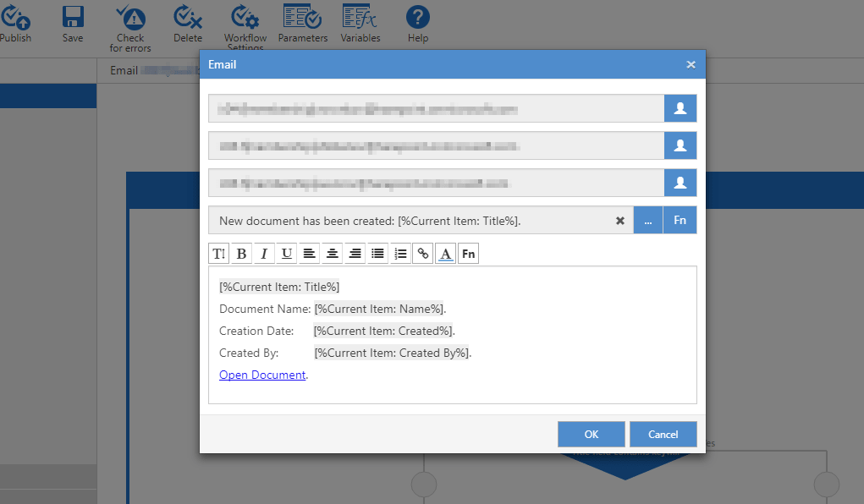Click the Email label in the background canvas

pyautogui.click(x=124, y=70)
